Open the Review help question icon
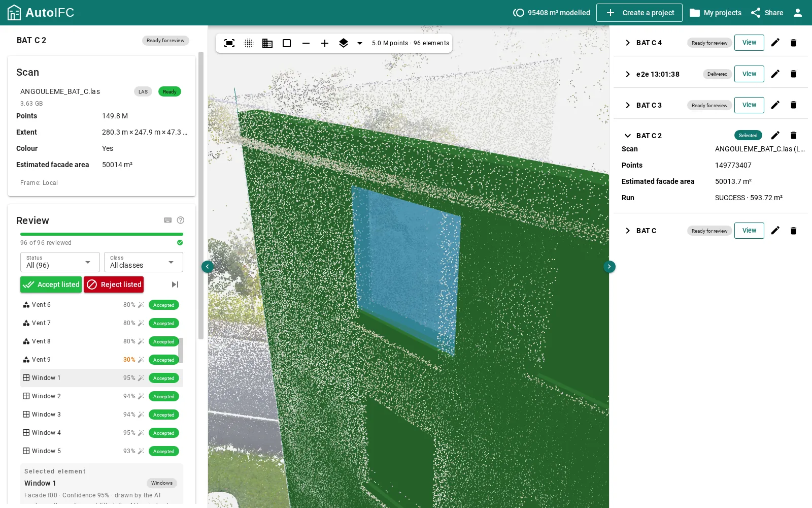Image resolution: width=812 pixels, height=508 pixels. point(181,220)
